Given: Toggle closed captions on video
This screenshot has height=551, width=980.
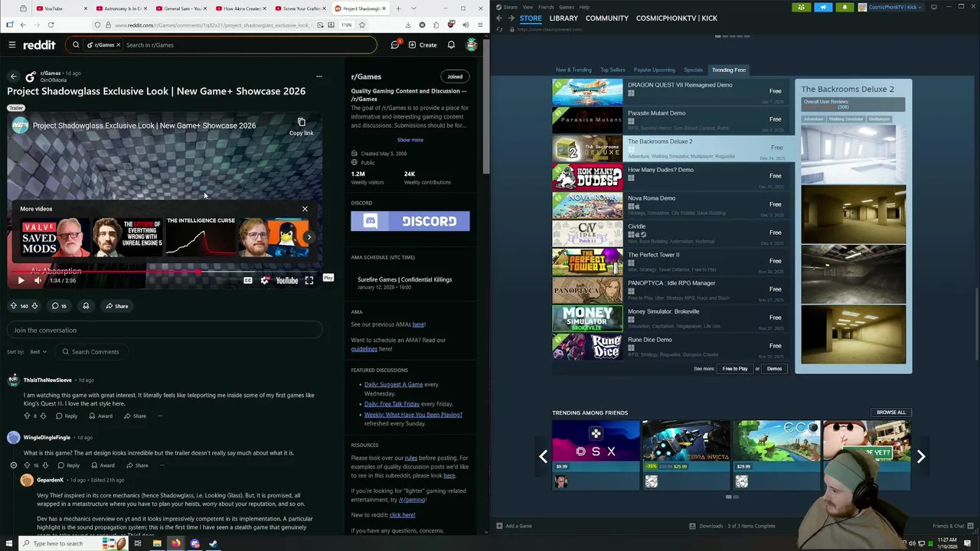Looking at the screenshot, I should point(248,281).
